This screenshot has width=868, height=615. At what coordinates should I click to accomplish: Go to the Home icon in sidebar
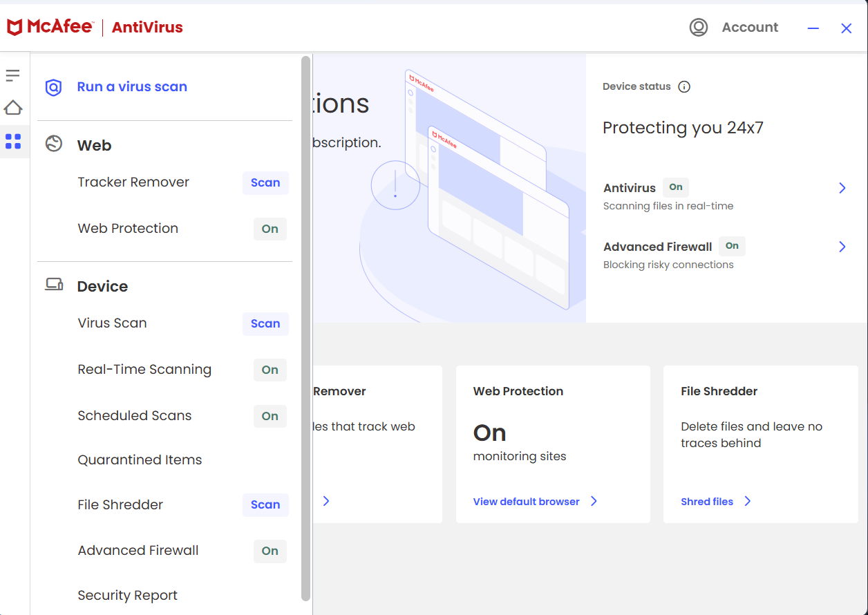(x=13, y=108)
